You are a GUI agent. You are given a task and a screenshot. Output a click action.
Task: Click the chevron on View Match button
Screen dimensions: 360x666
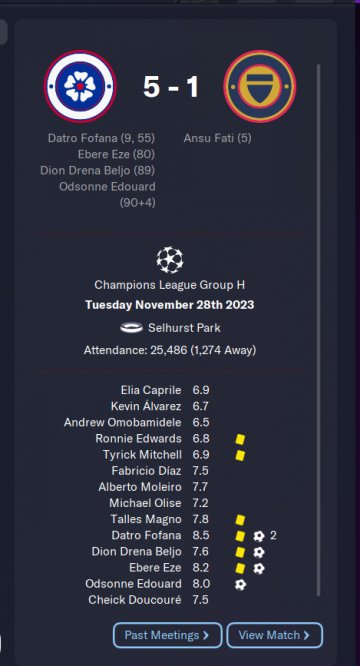[306, 635]
